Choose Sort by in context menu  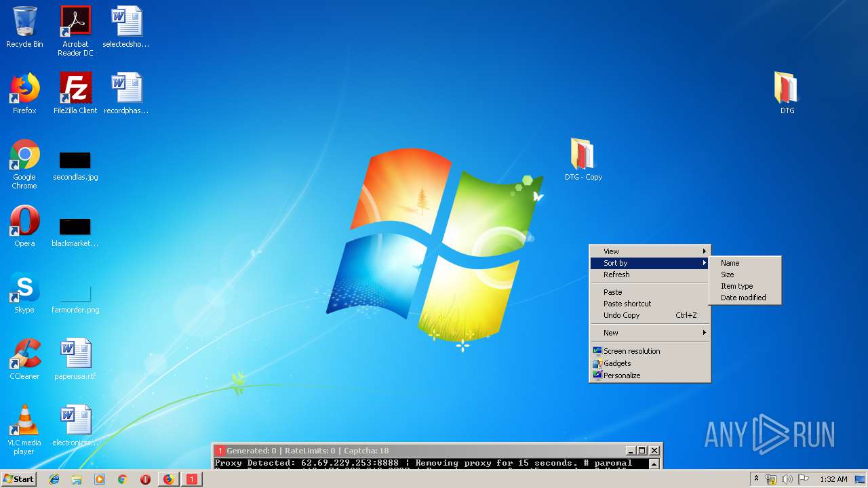pyautogui.click(x=650, y=263)
